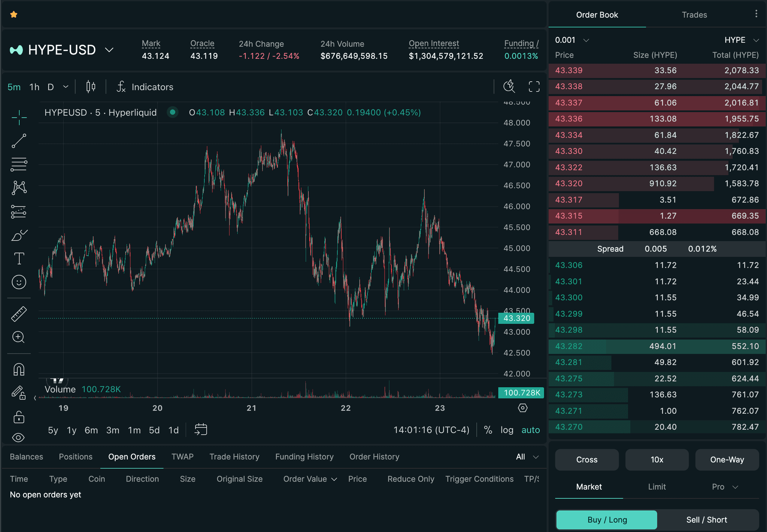Open the Trade History tab
Image resolution: width=767 pixels, height=532 pixels.
coord(234,457)
